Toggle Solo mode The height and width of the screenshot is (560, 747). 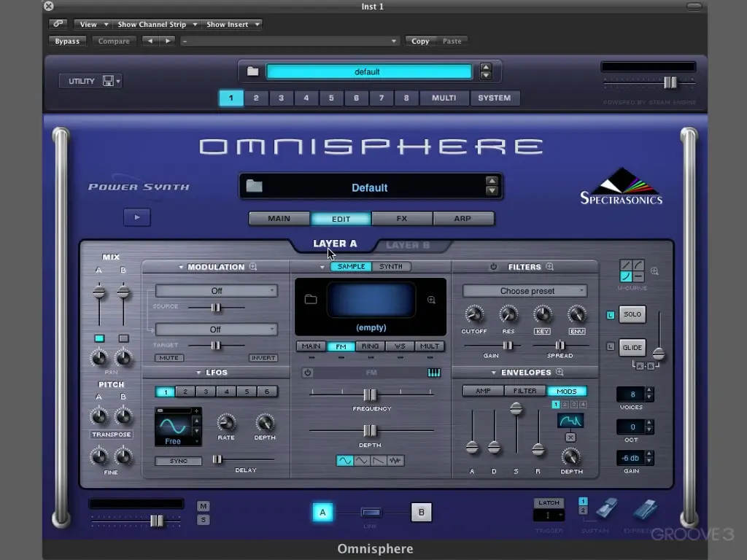click(x=632, y=314)
